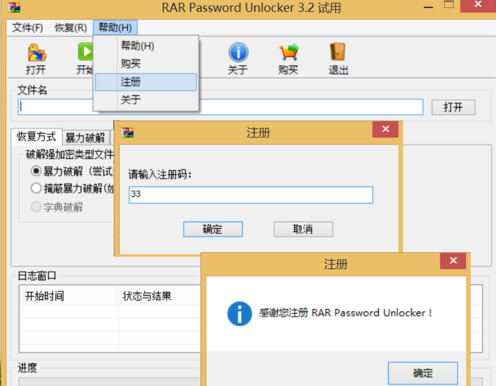Click the 打开 button beside file name field
Screen dimensions: 496x386
click(x=453, y=107)
